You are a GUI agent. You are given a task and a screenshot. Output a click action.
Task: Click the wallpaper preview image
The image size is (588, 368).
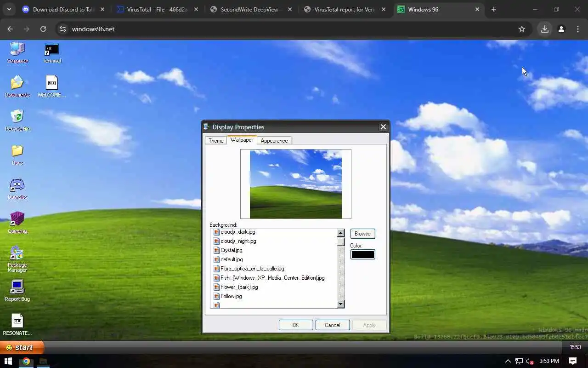tap(295, 184)
